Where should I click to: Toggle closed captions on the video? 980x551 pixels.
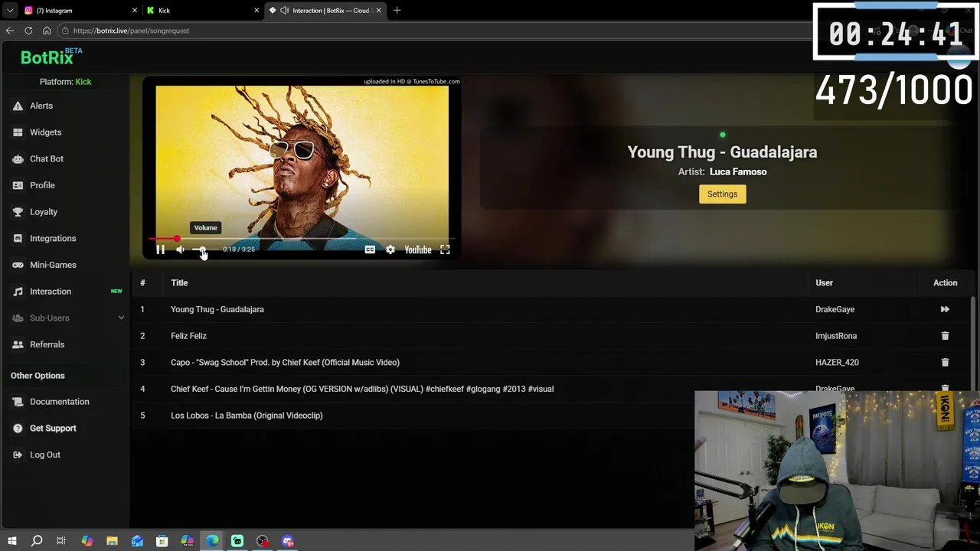370,249
